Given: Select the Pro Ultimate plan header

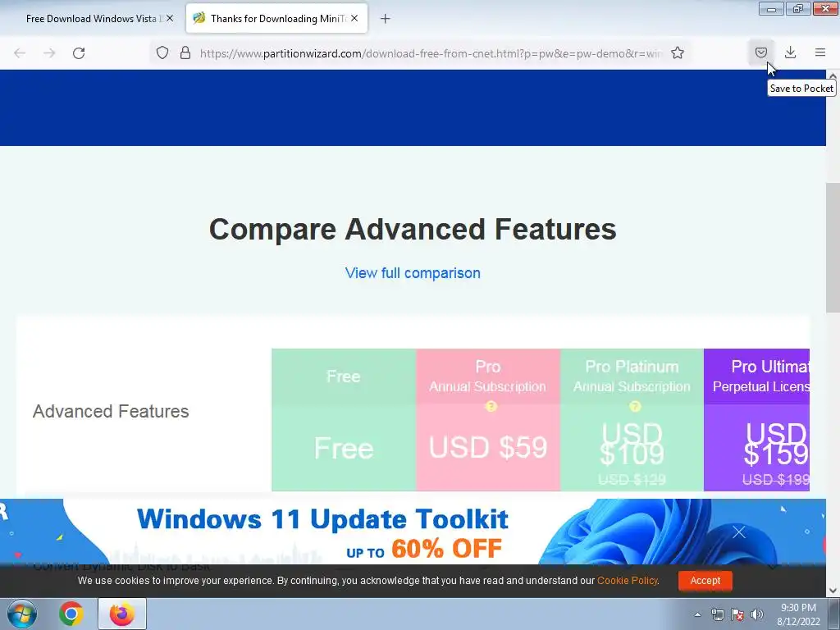Looking at the screenshot, I should pyautogui.click(x=756, y=376).
